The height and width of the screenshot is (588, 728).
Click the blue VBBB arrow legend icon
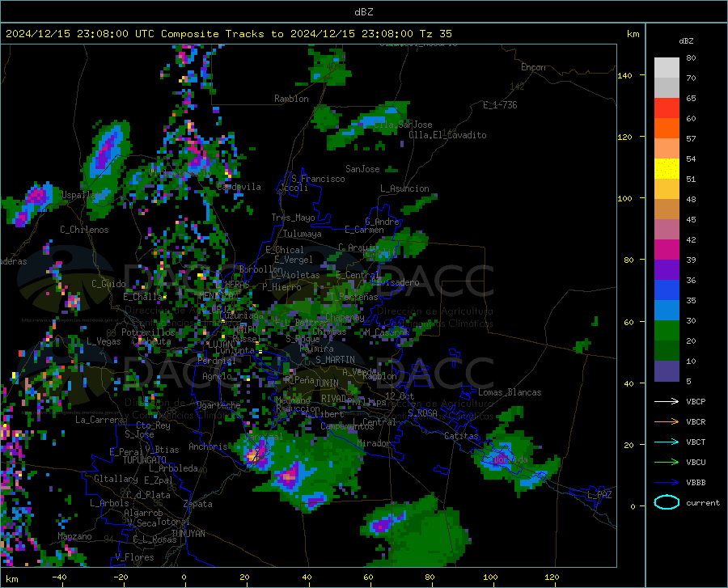(667, 483)
